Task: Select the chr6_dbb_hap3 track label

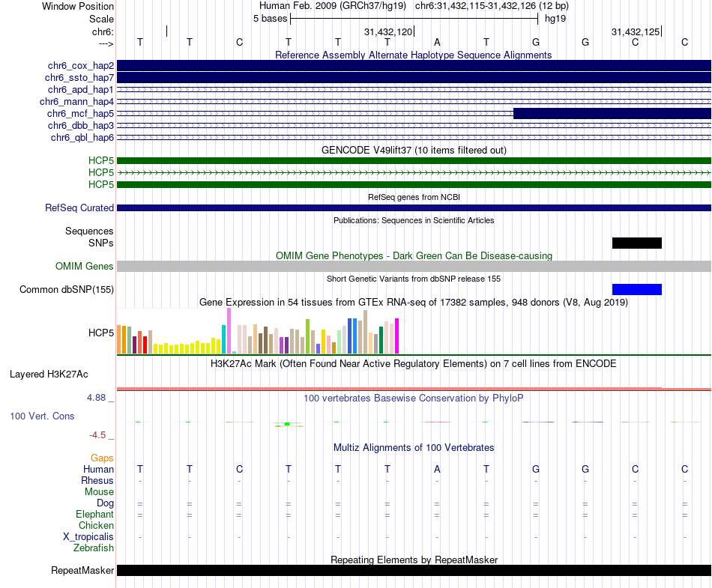Action: pyautogui.click(x=80, y=125)
